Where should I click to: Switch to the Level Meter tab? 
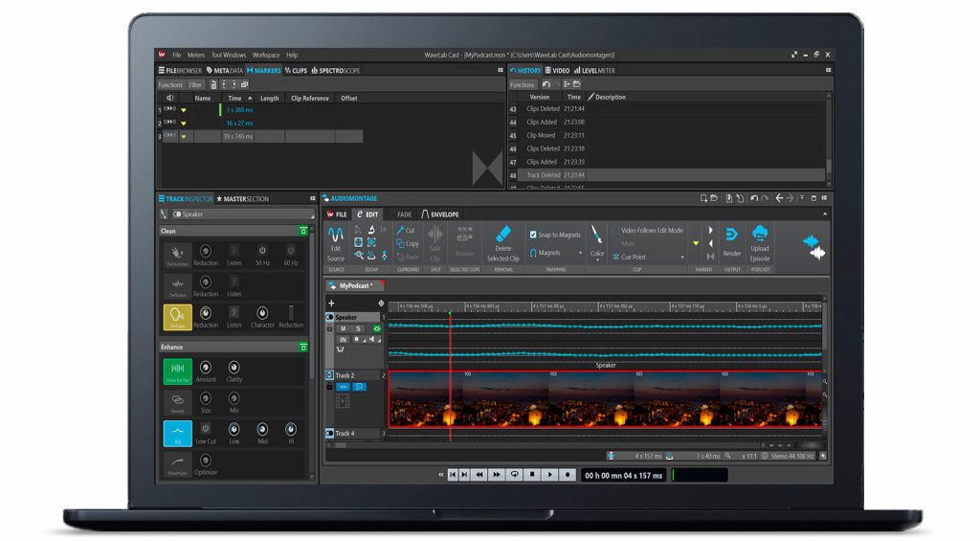coord(594,71)
